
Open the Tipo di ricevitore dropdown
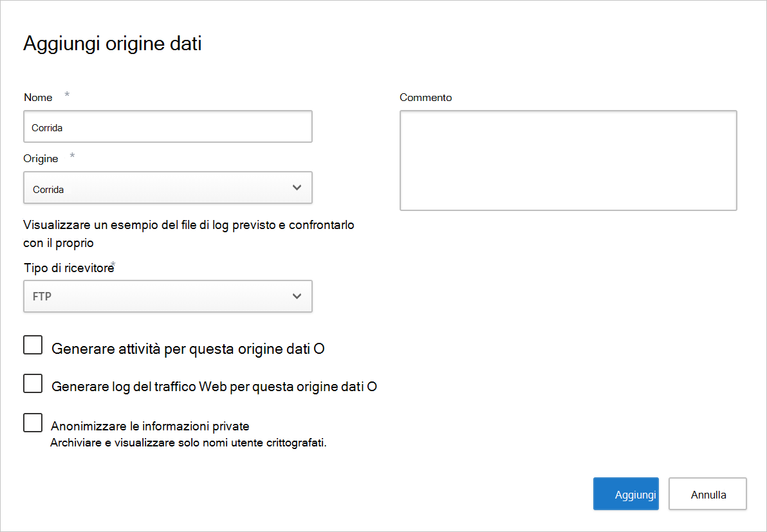(x=167, y=296)
